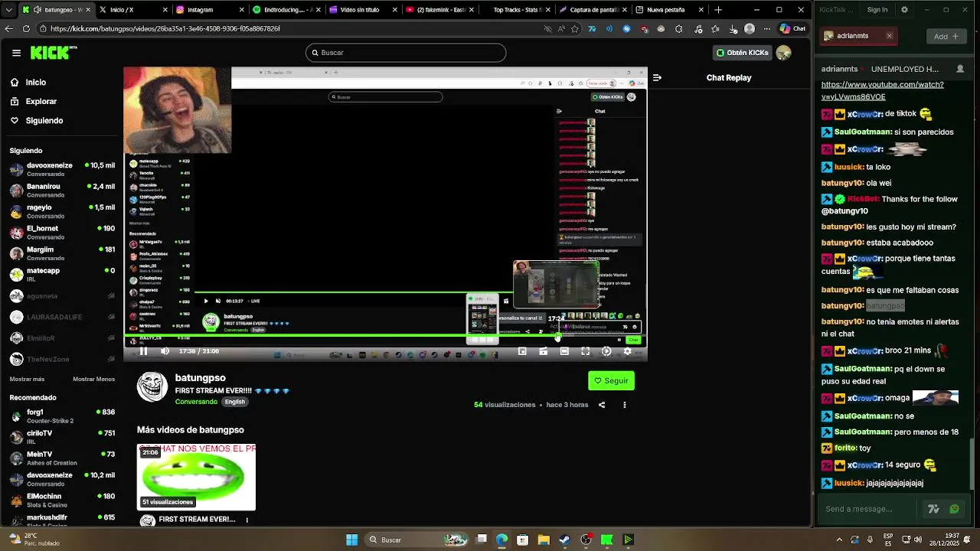Open the taskbar weather widget
The width and height of the screenshot is (980, 551).
(x=32, y=540)
